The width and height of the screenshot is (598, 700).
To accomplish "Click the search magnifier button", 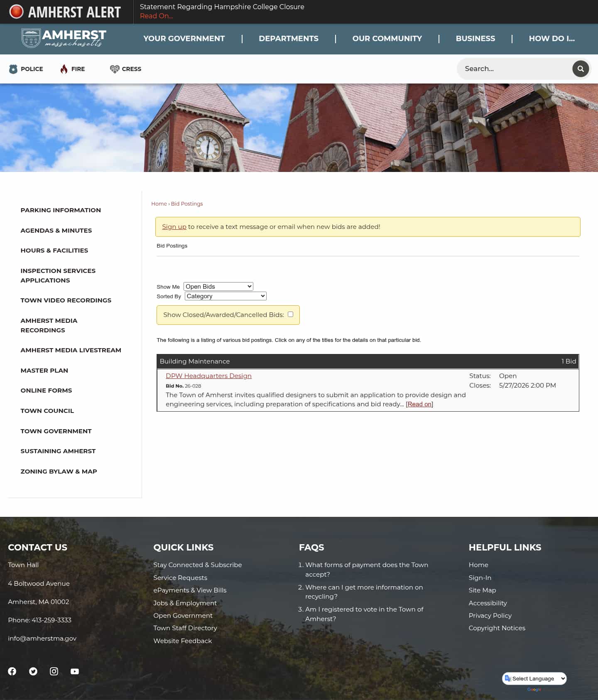I will (x=581, y=69).
